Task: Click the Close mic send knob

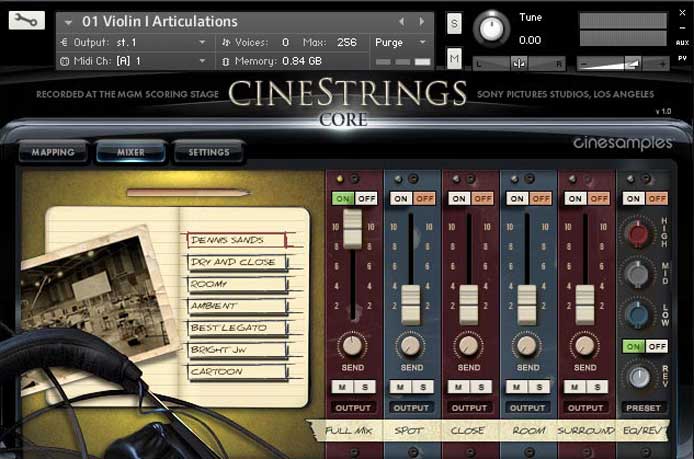Action: pyautogui.click(x=468, y=345)
